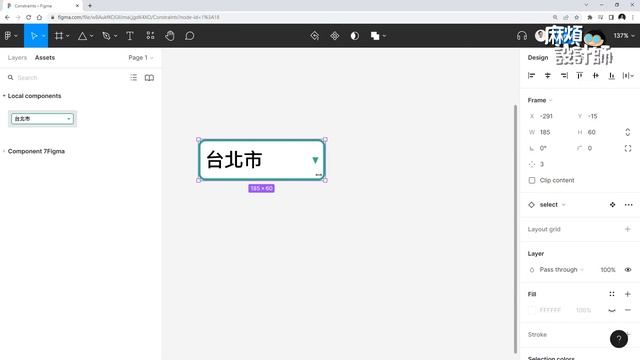This screenshot has width=640, height=360.
Task: Click the Boolean operations icon
Action: point(375,36)
